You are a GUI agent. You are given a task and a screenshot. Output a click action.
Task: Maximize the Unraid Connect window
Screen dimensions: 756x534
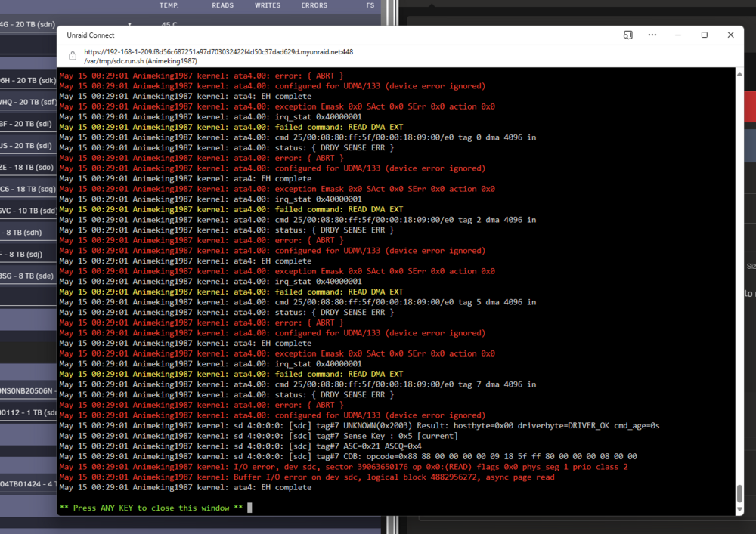click(x=705, y=35)
